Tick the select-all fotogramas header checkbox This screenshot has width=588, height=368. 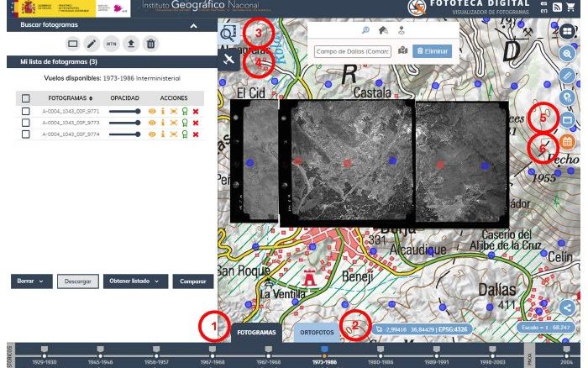26,98
